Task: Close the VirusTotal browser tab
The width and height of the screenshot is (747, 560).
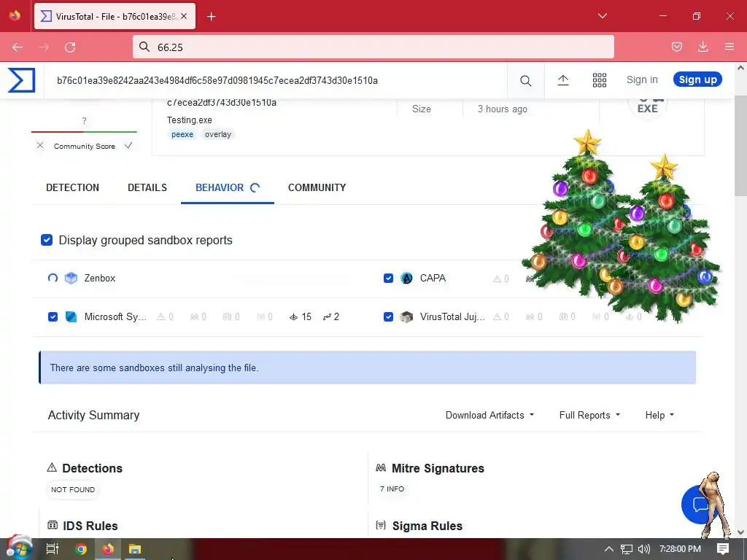Action: [x=184, y=16]
